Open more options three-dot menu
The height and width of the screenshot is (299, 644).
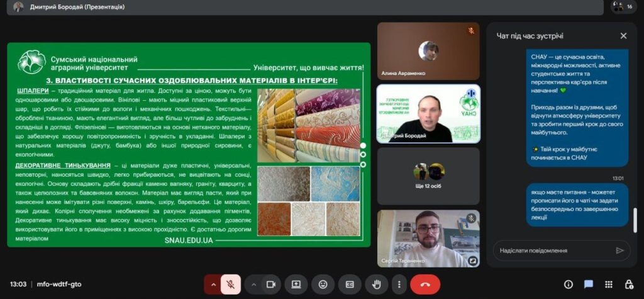pos(399,285)
